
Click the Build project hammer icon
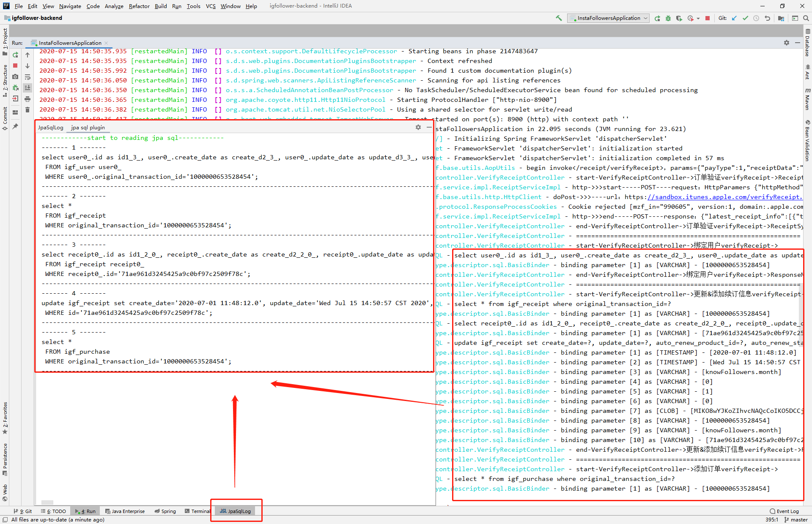[x=559, y=18]
